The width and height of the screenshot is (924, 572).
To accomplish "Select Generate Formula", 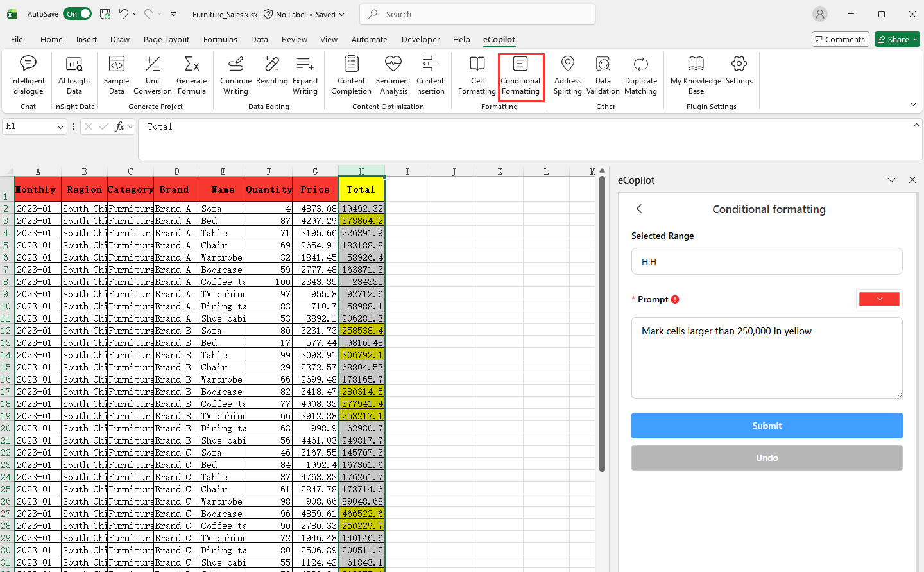I will tap(191, 75).
